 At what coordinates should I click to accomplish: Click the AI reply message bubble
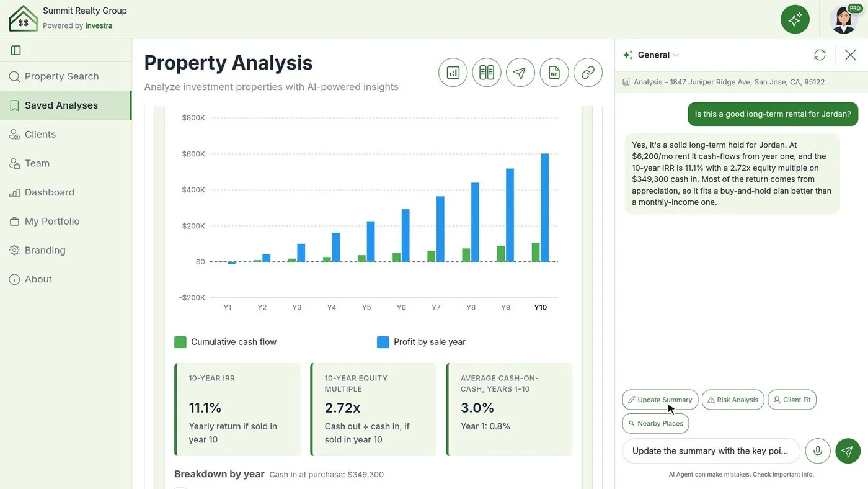tap(732, 174)
